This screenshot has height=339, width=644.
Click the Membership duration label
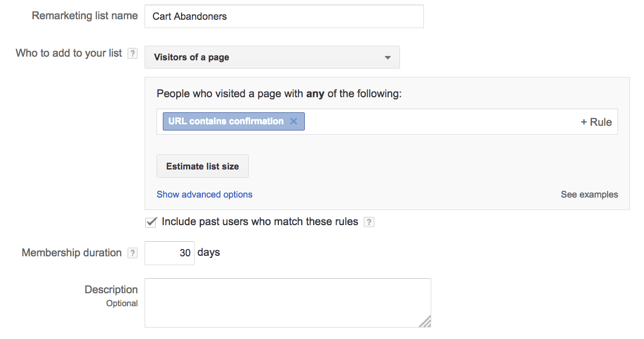point(72,253)
